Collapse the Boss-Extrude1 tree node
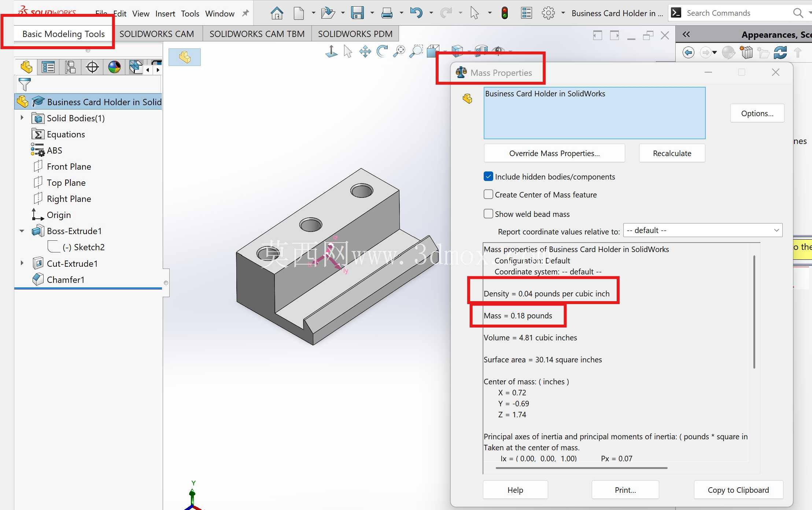This screenshot has width=812, height=510. coord(22,231)
